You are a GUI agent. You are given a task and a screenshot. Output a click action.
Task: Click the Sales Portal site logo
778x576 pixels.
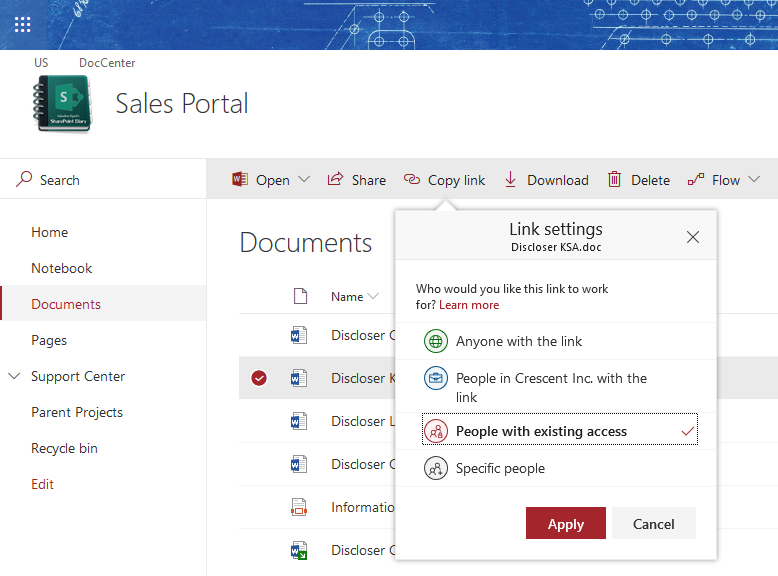coord(63,104)
